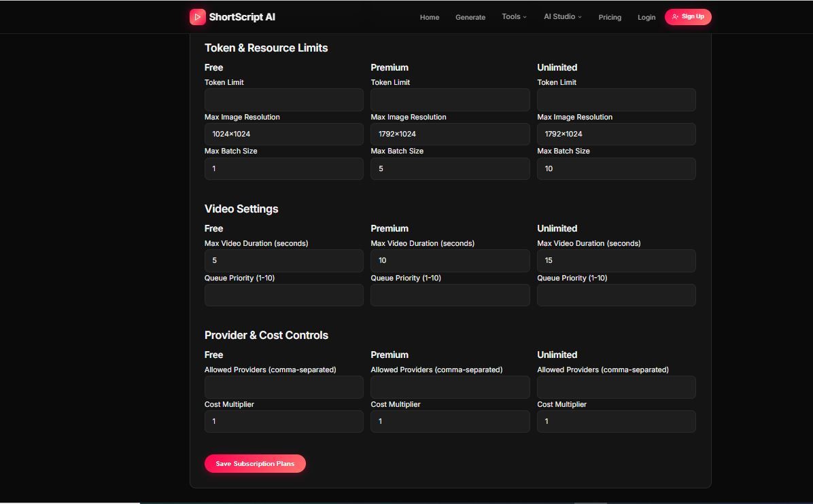Edit Unlimited plan Max Video Duration field
This screenshot has width=813, height=504.
616,260
